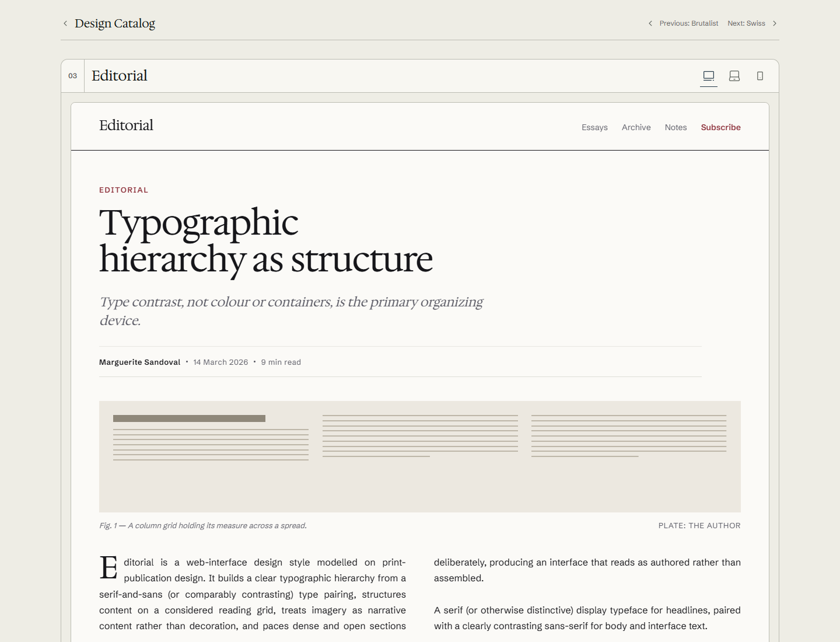Click the italic subtitle beginning "Type contrast"

tap(291, 311)
